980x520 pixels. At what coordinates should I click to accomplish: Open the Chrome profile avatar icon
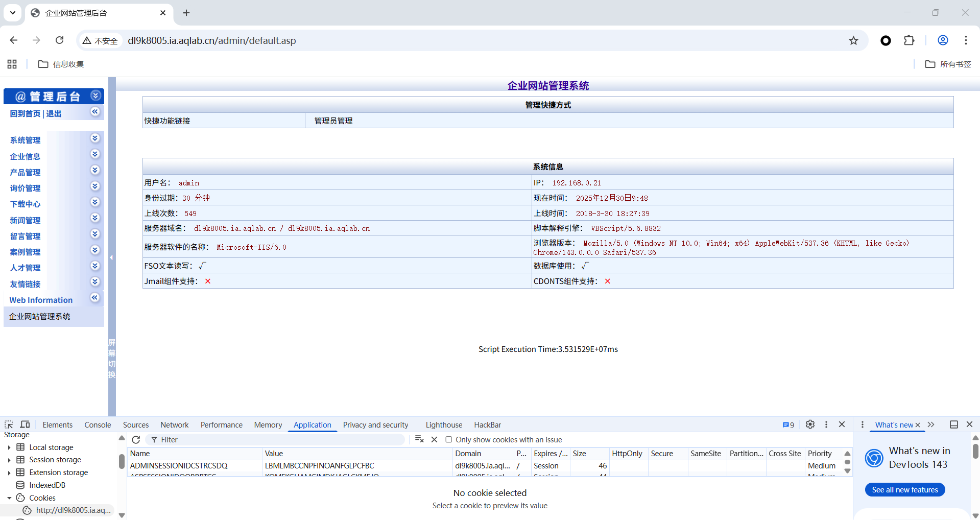[943, 40]
